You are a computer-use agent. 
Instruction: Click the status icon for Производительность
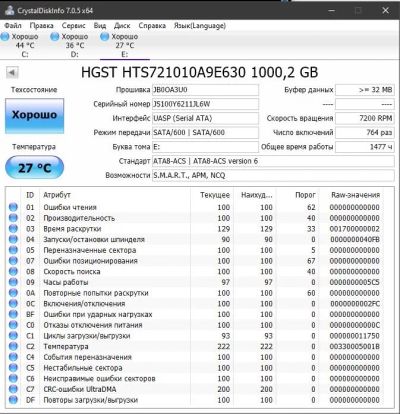coord(13,218)
